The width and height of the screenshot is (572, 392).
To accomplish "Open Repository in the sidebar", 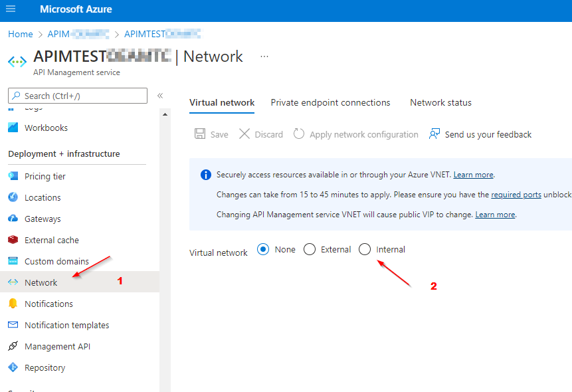I will [x=45, y=367].
